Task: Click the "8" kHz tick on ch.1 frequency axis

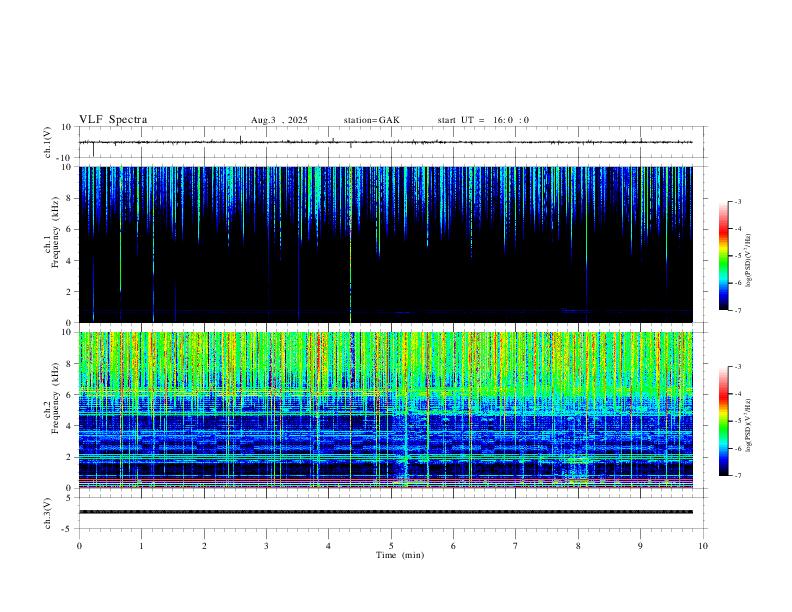Action: tap(69, 198)
